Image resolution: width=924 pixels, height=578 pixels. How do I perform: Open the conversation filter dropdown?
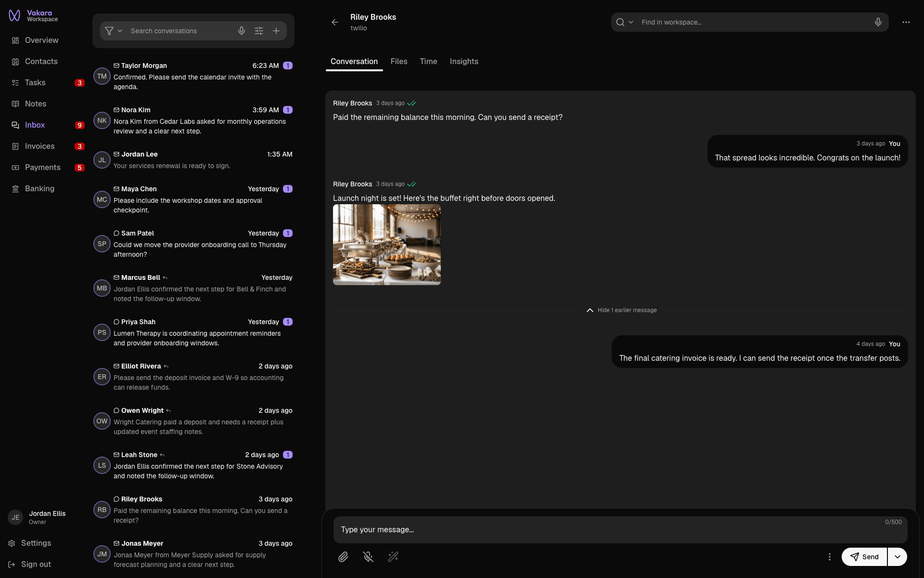[x=114, y=31]
